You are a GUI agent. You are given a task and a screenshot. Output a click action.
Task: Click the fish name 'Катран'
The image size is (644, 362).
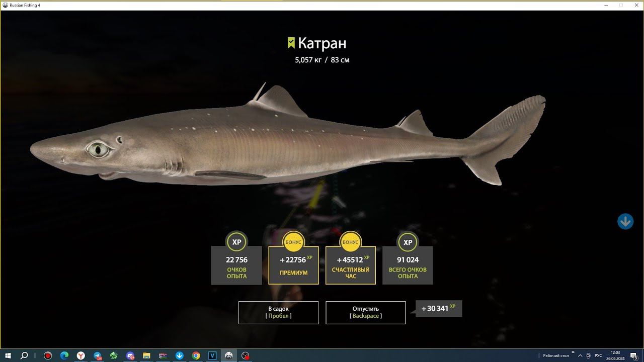pos(322,43)
